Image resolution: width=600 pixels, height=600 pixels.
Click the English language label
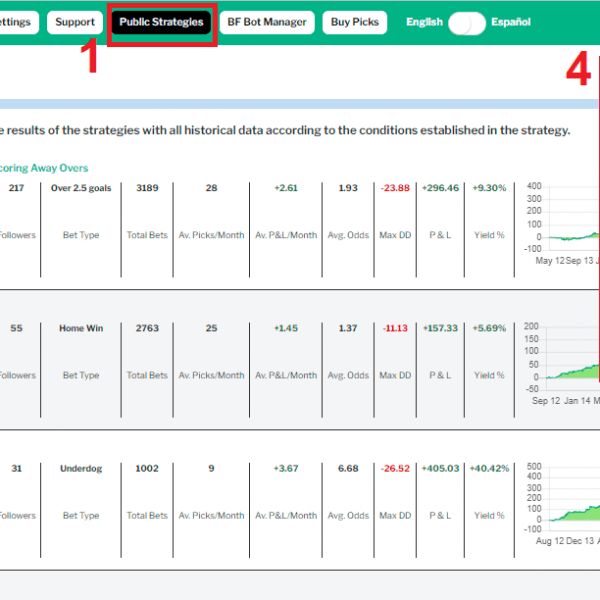pos(424,22)
